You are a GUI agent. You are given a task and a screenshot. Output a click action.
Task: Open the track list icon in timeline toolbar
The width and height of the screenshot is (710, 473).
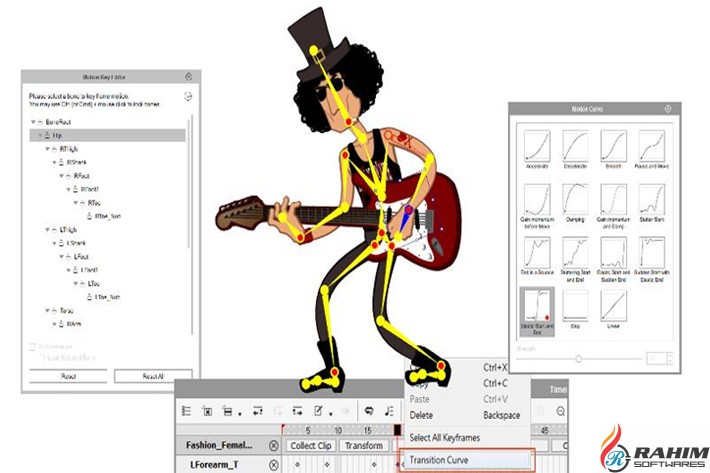(x=186, y=411)
